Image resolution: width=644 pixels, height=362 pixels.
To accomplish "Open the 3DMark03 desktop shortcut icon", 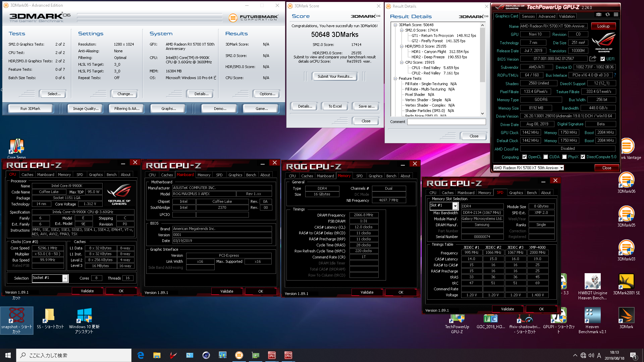I will click(x=626, y=250).
